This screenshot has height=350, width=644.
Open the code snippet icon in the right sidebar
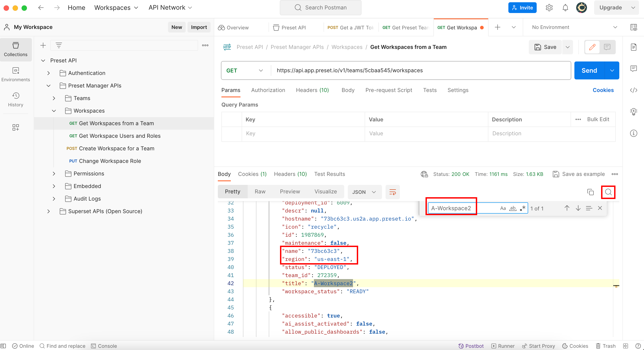tap(633, 90)
